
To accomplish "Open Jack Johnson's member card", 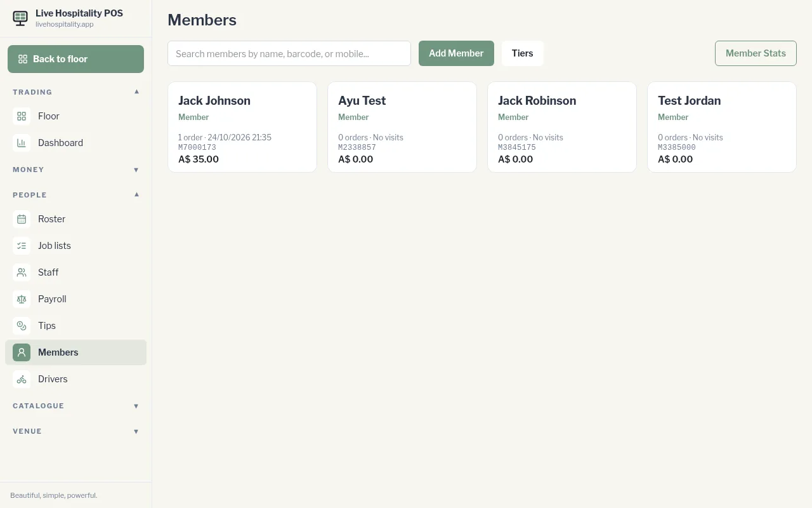I will pyautogui.click(x=242, y=127).
